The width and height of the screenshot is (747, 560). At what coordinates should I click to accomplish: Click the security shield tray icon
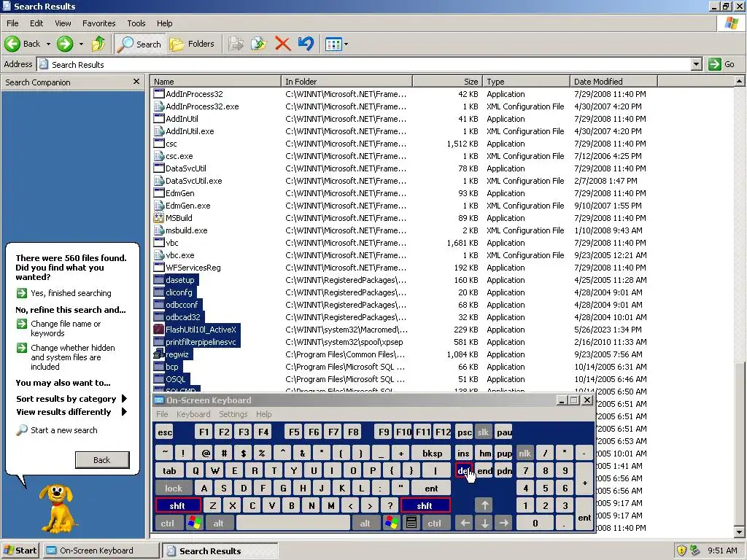[681, 551]
